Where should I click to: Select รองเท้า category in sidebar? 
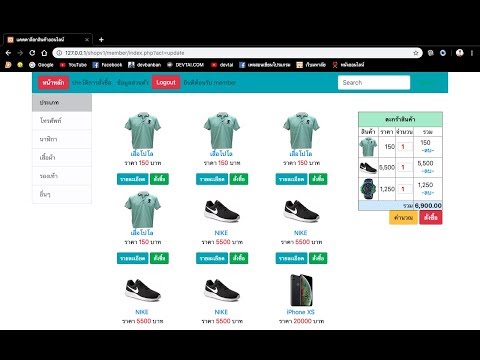point(62,176)
